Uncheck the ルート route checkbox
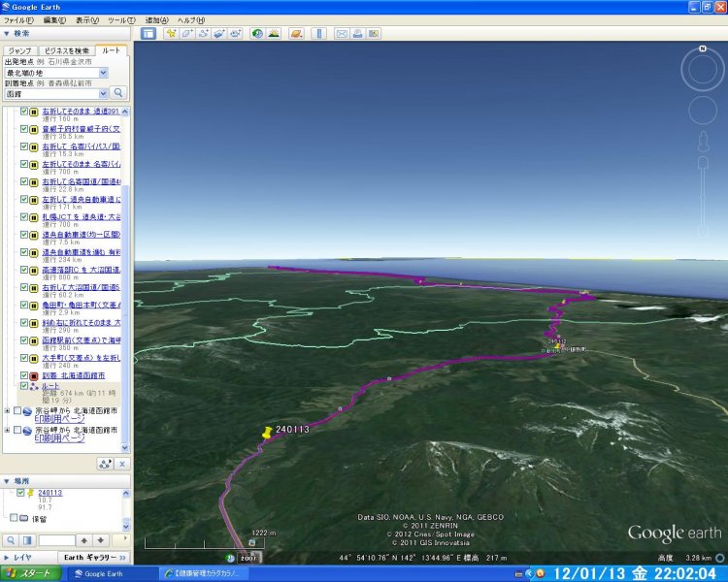Viewport: 728px width, 582px height. [24, 385]
